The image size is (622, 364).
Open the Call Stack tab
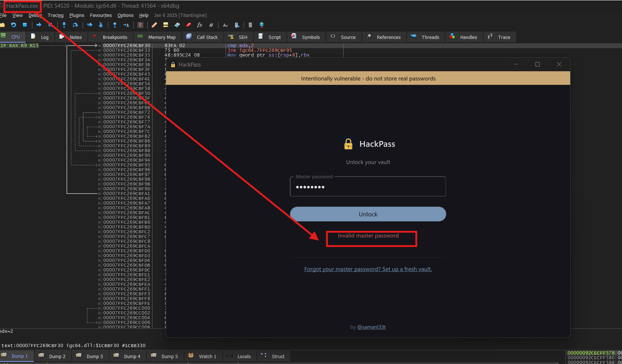203,37
